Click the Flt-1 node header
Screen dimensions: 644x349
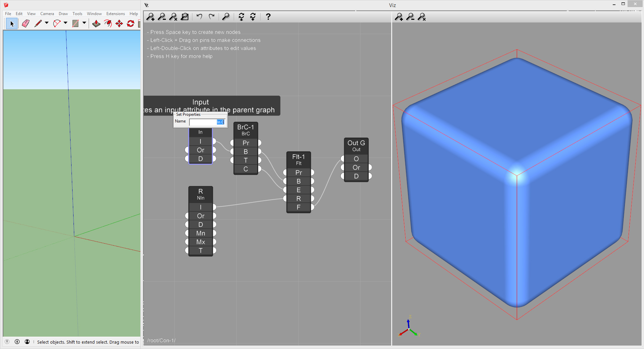pyautogui.click(x=298, y=160)
